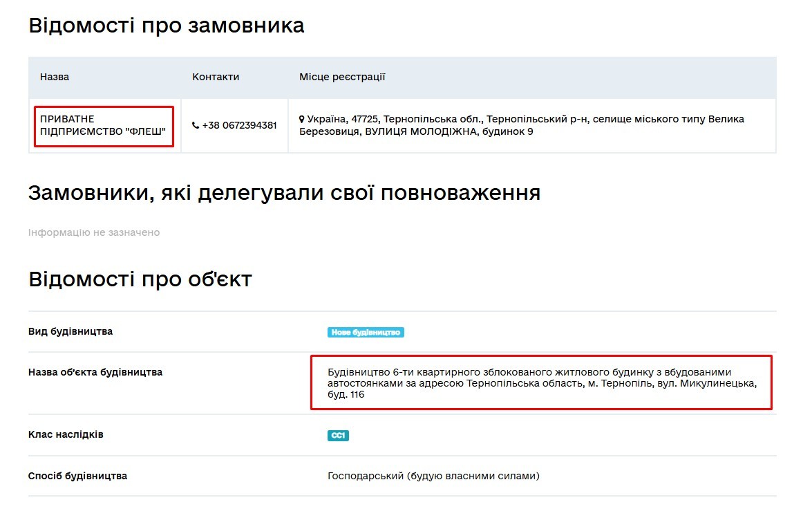This screenshot has height=518, width=812.
Task: Click the 'Назва' column header
Action: pyautogui.click(x=55, y=77)
